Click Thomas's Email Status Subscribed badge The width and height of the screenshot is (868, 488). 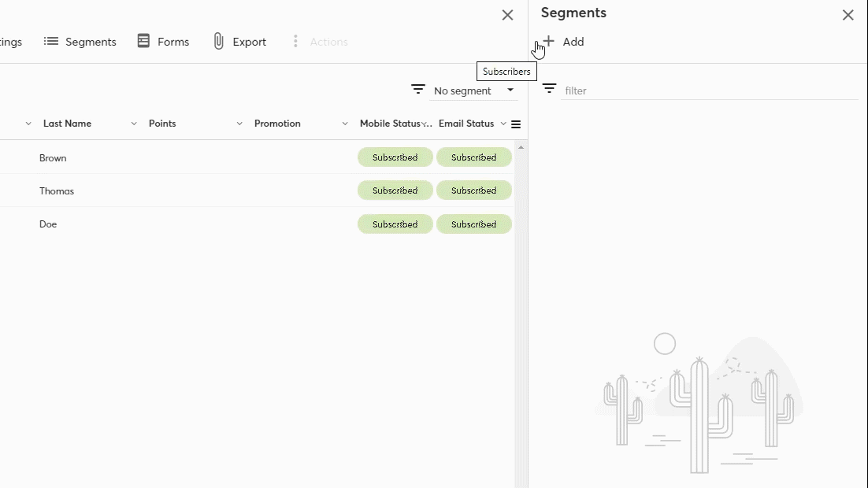coord(473,190)
